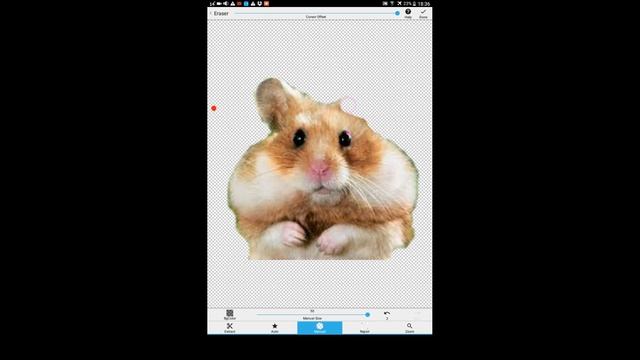The image size is (640, 360).
Task: Go back via the Eraser title
Action: [220, 13]
